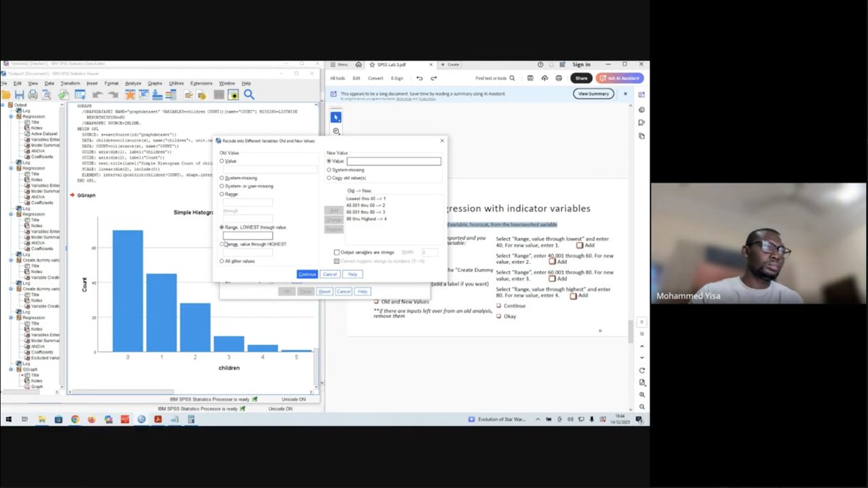Viewport: 868px width, 488px height.
Task: Select New Value 'System-missing' radio button
Action: [329, 170]
